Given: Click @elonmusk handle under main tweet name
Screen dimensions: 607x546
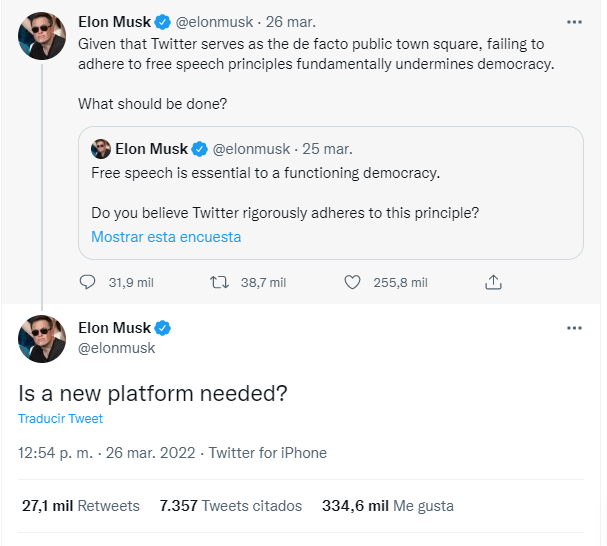Looking at the screenshot, I should pos(117,348).
